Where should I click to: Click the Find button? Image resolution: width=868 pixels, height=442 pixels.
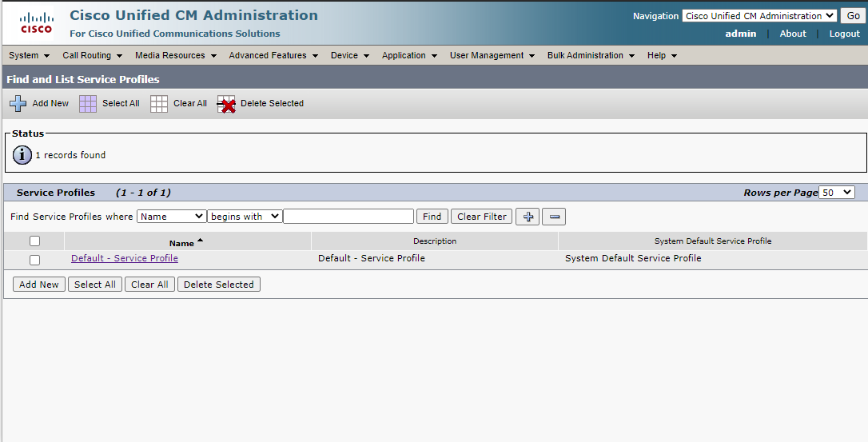pos(432,217)
